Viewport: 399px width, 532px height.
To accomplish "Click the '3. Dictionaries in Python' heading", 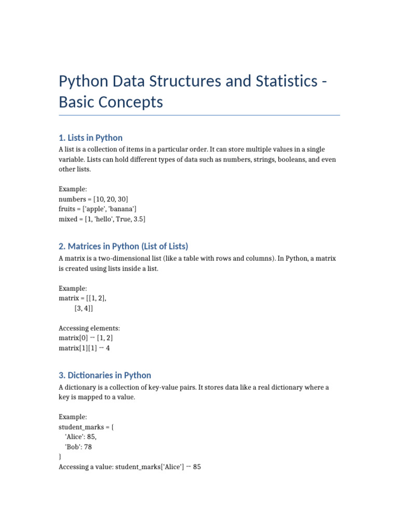I will pos(105,375).
